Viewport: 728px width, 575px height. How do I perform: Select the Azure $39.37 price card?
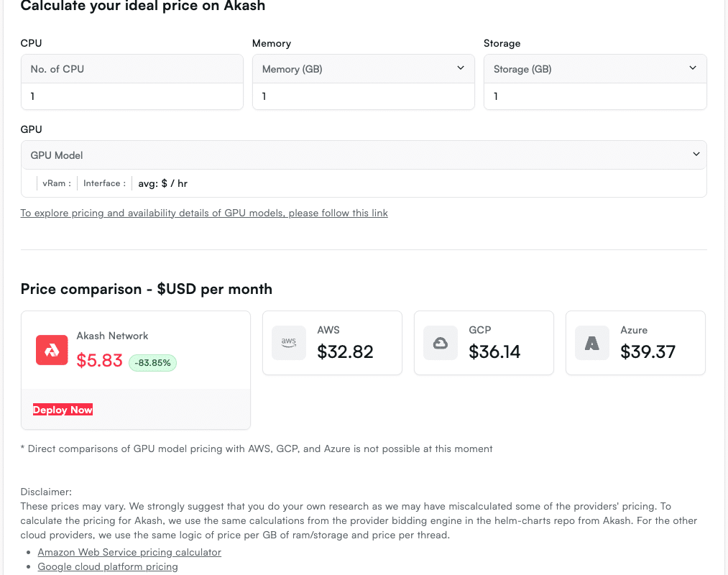coord(635,343)
